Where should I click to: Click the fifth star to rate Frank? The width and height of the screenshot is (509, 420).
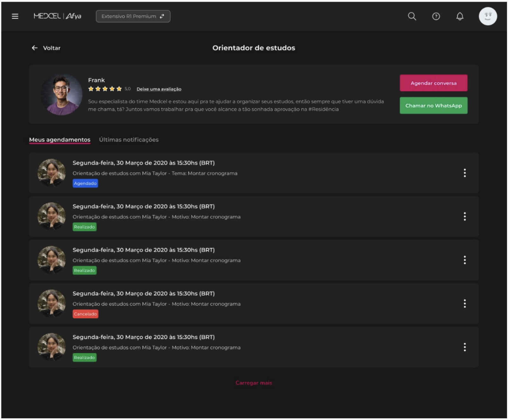click(x=119, y=89)
